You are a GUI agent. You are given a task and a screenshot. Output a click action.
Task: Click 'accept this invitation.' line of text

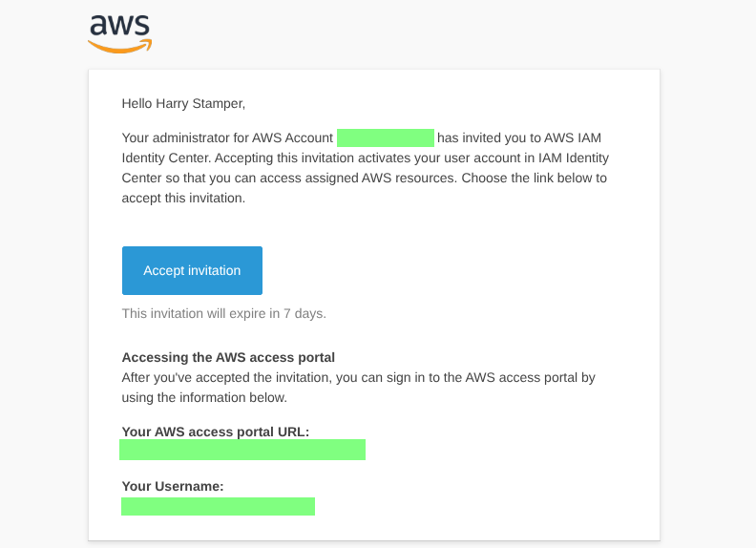click(183, 199)
